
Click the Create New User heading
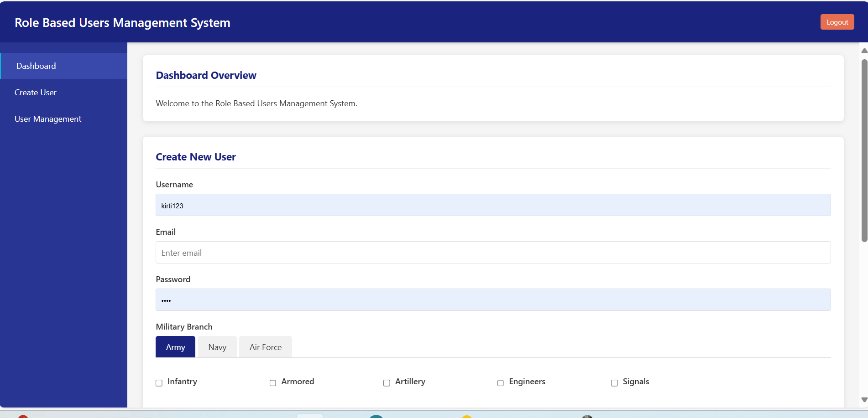(x=196, y=157)
